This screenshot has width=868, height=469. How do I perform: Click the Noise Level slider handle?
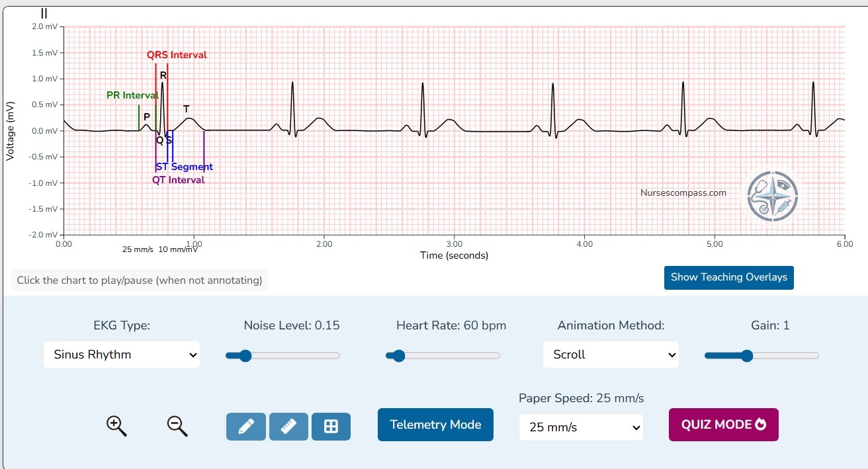click(x=245, y=355)
